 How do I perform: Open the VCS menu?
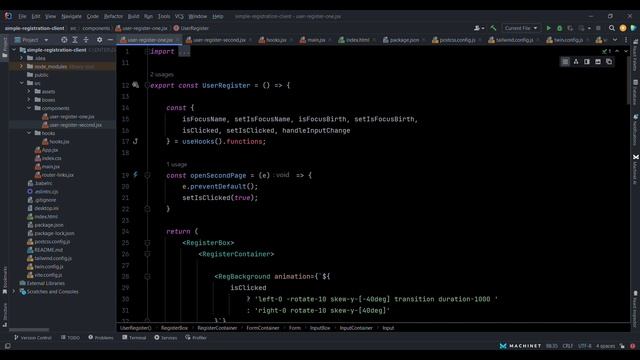(179, 16)
